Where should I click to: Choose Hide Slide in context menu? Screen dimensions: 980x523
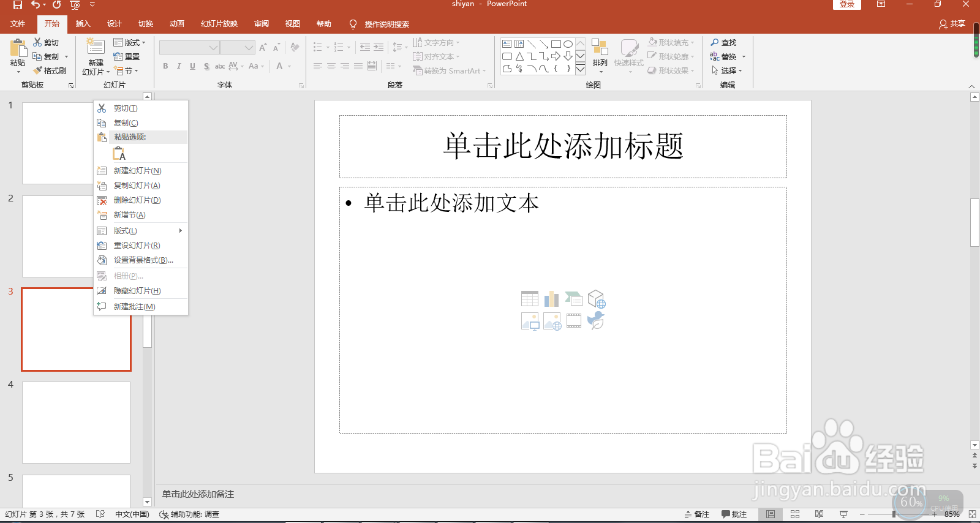140,291
